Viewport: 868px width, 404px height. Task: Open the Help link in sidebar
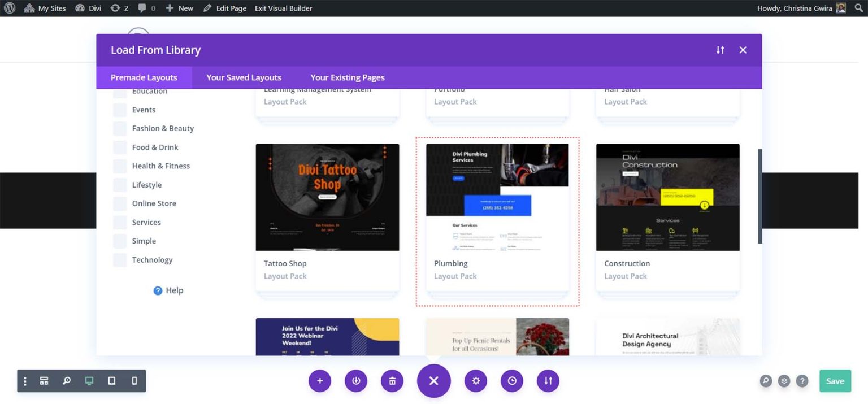point(168,290)
